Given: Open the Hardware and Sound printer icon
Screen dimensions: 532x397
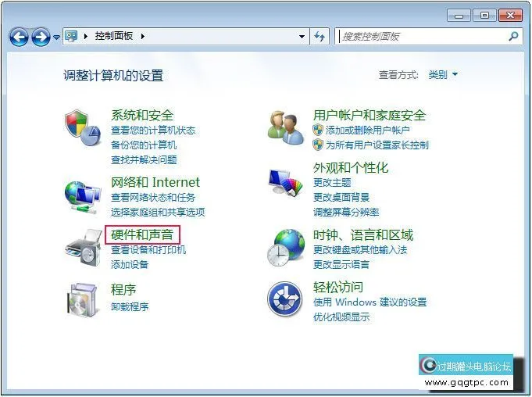Looking at the screenshot, I should [83, 248].
